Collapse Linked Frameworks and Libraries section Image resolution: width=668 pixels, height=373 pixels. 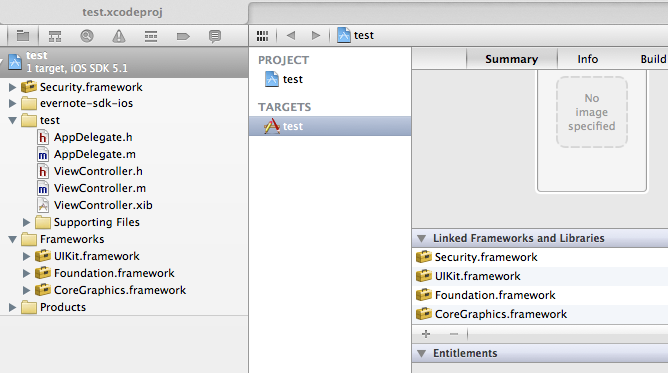tap(422, 238)
